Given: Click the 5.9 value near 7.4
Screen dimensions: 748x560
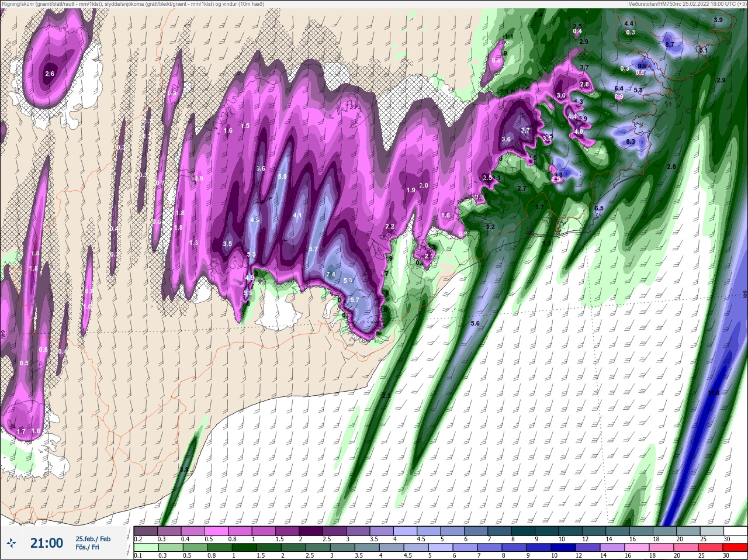Looking at the screenshot, I should point(348,281).
